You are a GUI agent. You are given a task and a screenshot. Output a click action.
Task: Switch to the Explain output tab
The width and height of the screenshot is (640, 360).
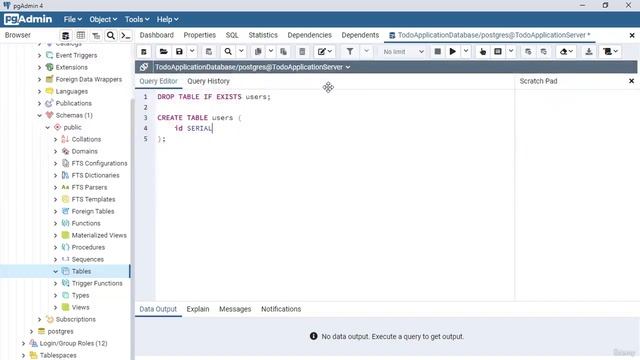tap(198, 309)
